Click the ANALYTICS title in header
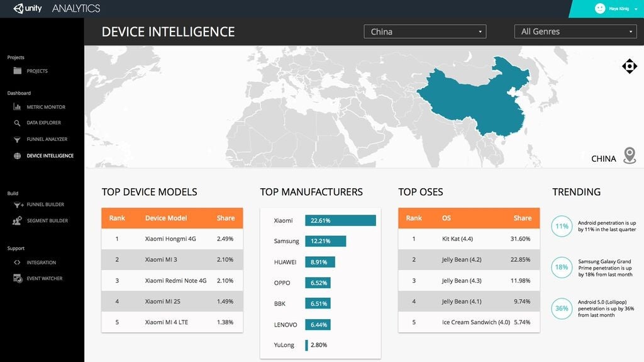 click(76, 8)
